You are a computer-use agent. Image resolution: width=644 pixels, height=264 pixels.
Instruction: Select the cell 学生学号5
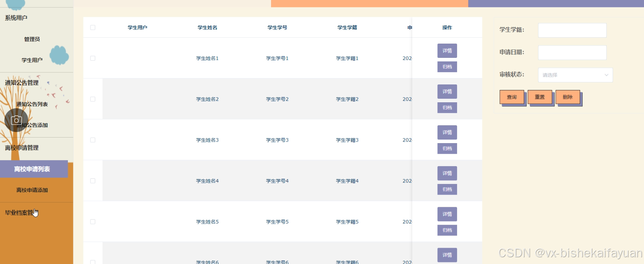pyautogui.click(x=277, y=222)
